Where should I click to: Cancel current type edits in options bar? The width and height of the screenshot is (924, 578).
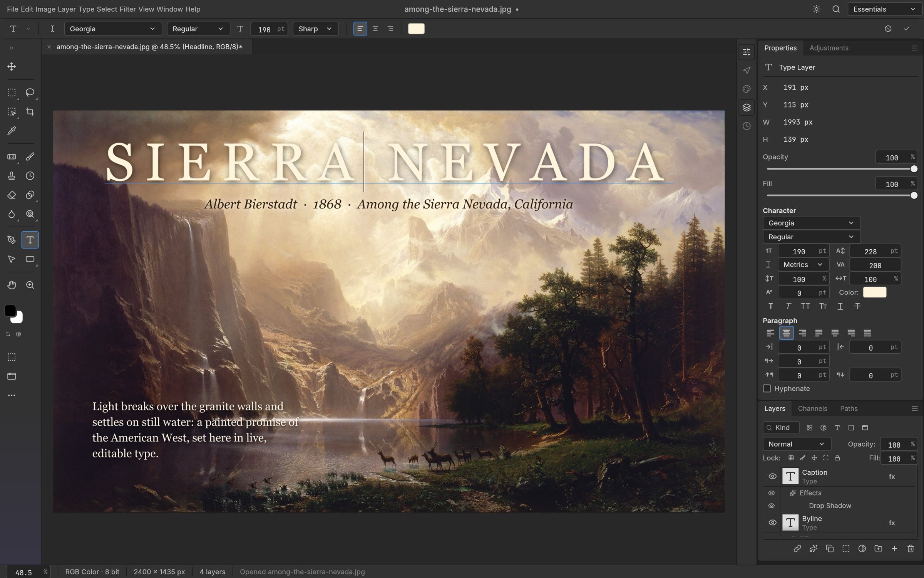[888, 29]
